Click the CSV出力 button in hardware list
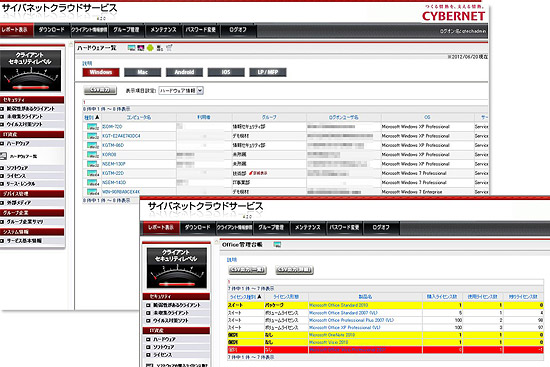 100,91
